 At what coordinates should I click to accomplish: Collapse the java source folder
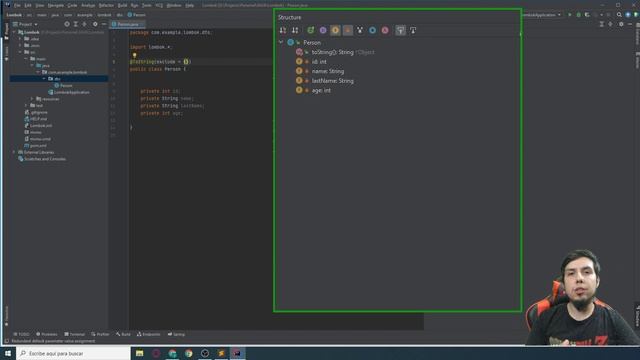click(32, 65)
